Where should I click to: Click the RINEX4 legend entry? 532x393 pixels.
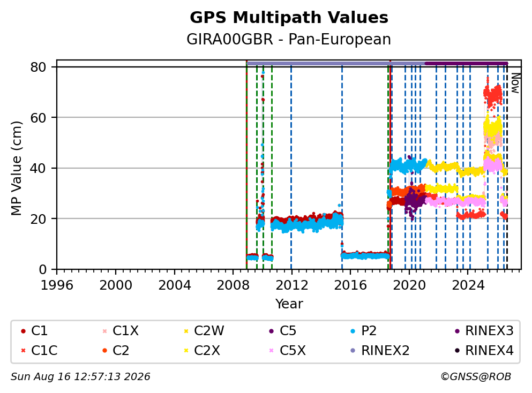(484, 350)
